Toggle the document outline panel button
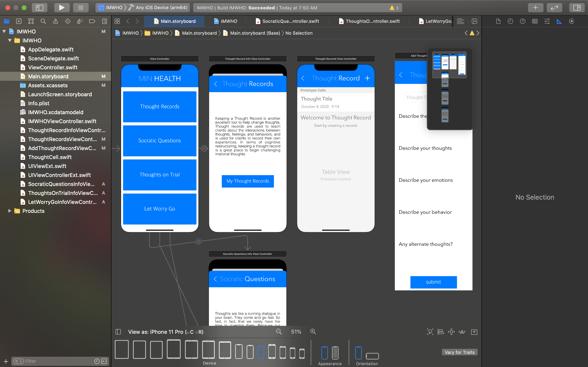This screenshot has height=367, width=588. point(118,332)
